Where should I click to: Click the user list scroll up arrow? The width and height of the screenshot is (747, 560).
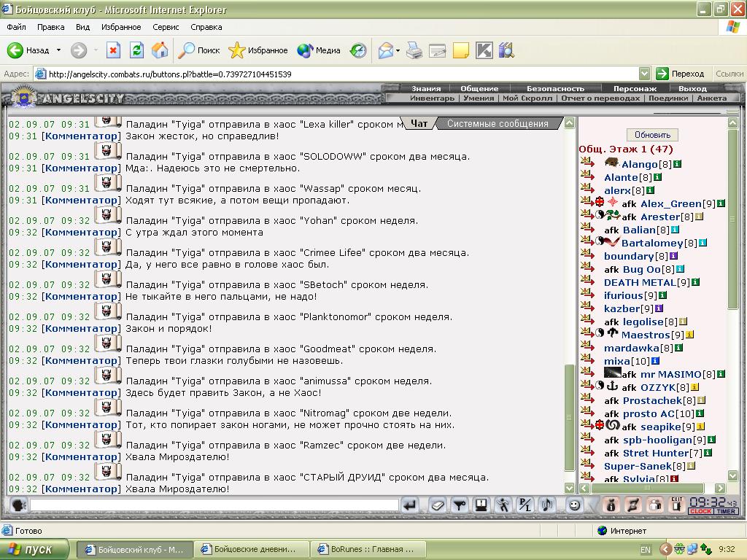(x=732, y=122)
